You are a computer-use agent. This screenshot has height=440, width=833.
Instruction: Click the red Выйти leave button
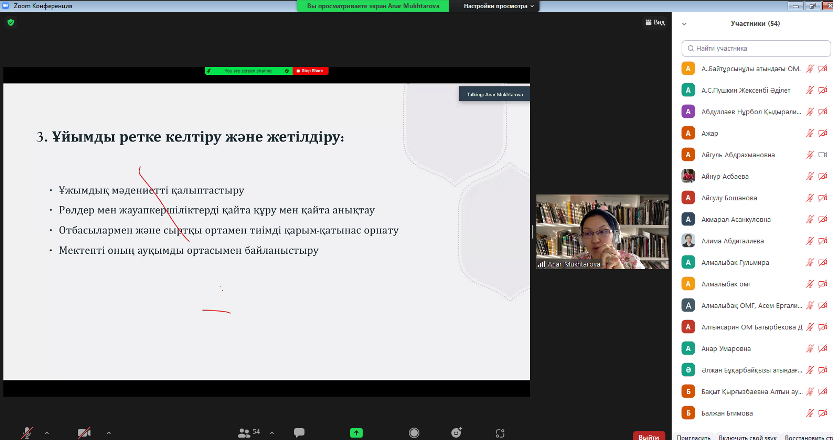(x=649, y=436)
